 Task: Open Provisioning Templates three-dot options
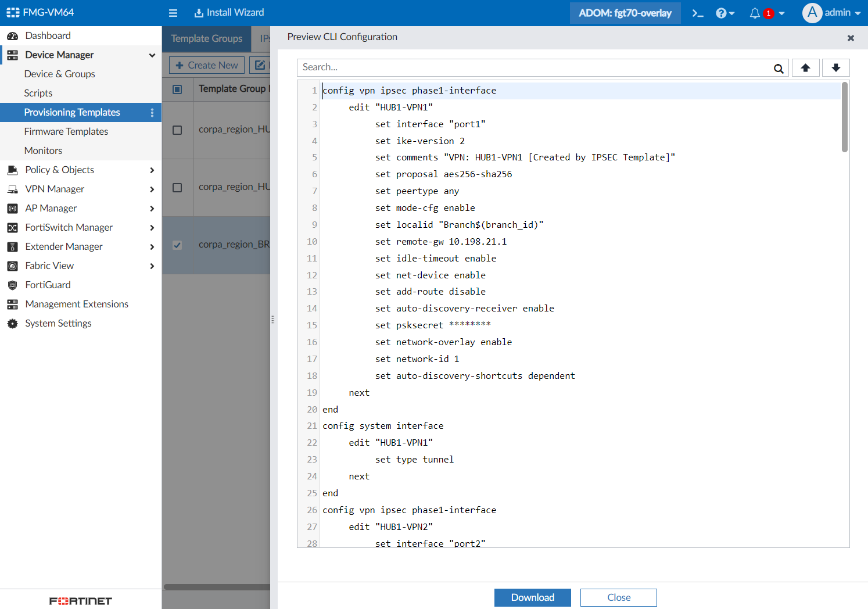point(152,113)
